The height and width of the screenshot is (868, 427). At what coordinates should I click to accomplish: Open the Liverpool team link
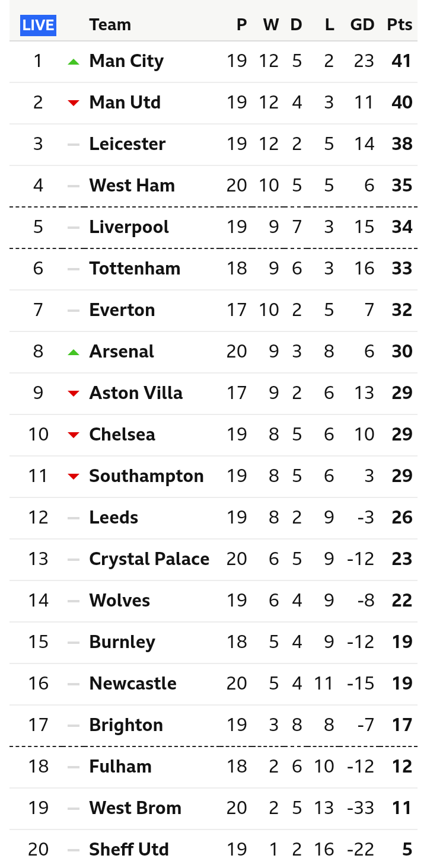[x=129, y=227]
